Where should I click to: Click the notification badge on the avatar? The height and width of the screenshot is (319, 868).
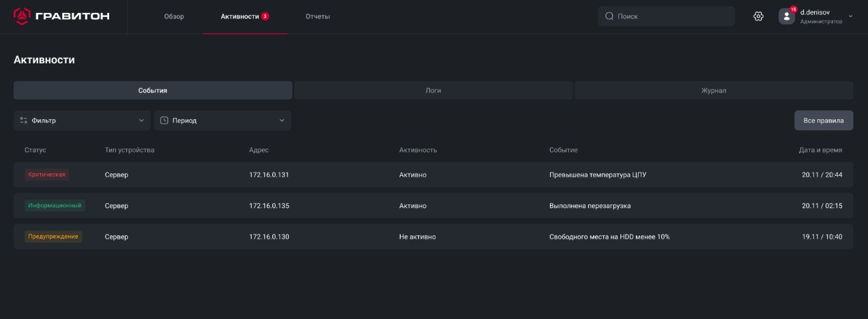pos(793,10)
